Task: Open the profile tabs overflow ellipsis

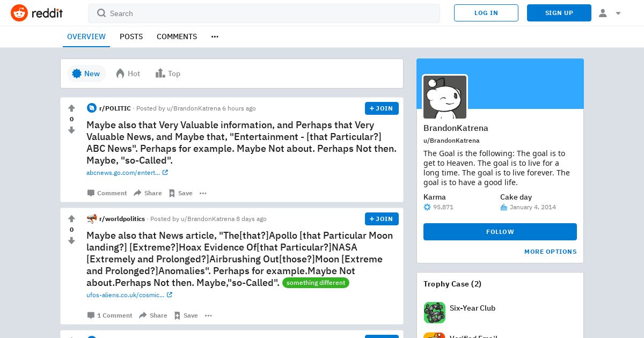Action: pos(215,36)
